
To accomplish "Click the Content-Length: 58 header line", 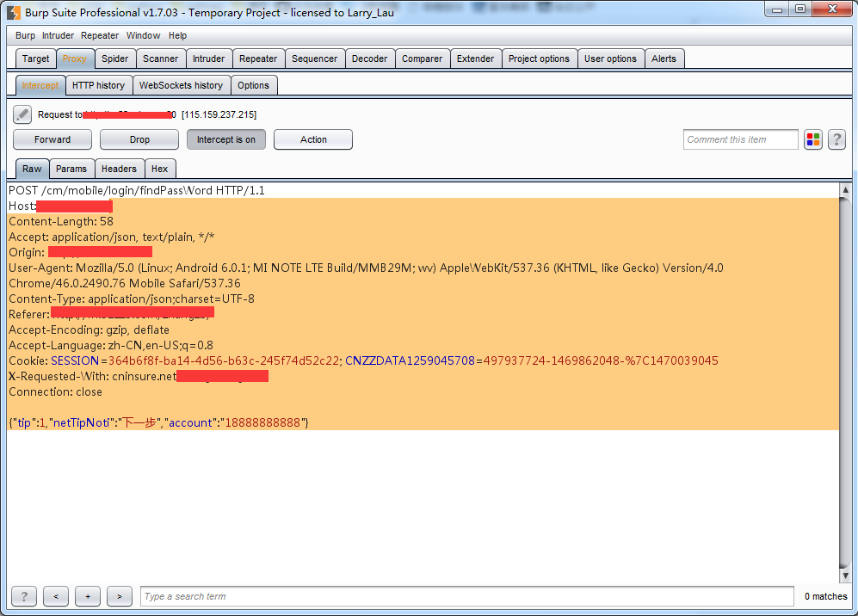I will [61, 222].
